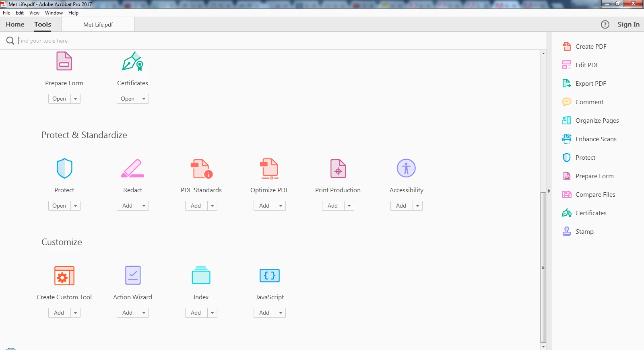This screenshot has width=644, height=350.
Task: Click Add button under Accessibility
Action: click(x=401, y=206)
